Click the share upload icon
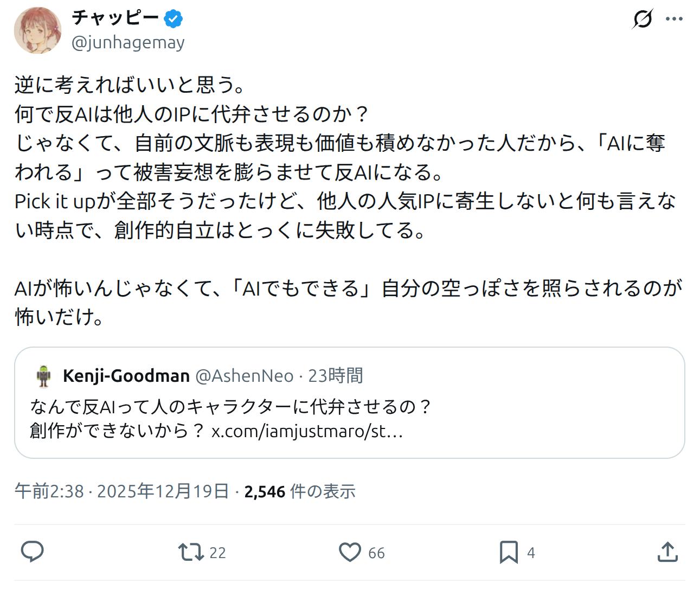The height and width of the screenshot is (589, 700). click(x=667, y=552)
